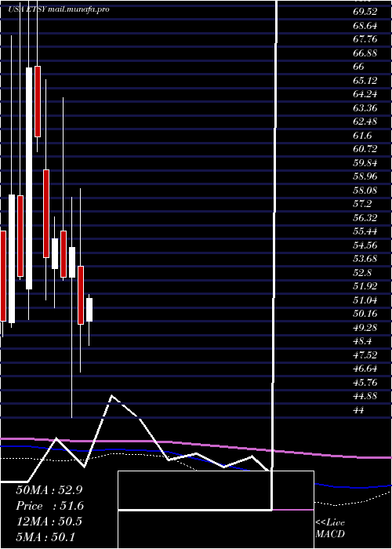392x549 pixels.
Task: Click the 56.32 price axis label
Action: (365, 217)
